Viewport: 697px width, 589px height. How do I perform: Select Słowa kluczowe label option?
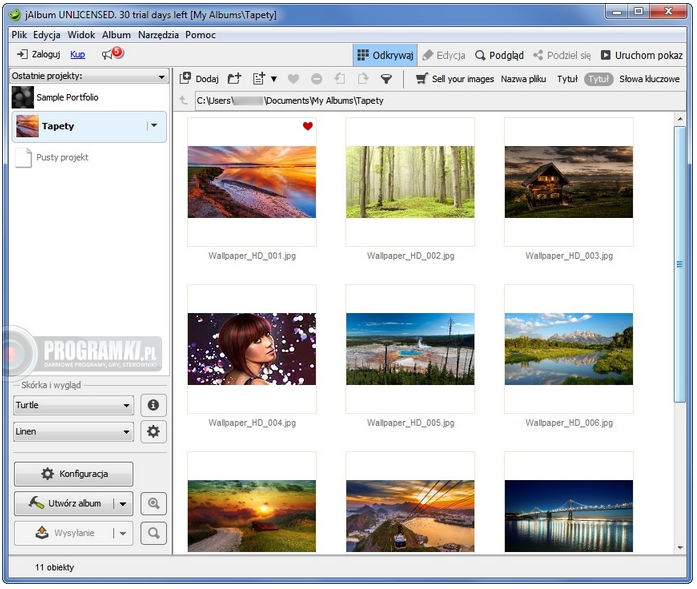pos(649,79)
